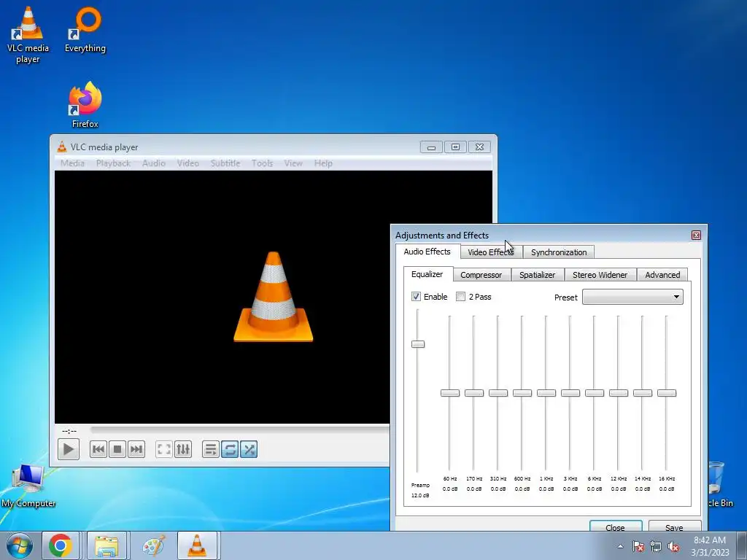Click the 600 Hz band slider handle

pos(522,393)
